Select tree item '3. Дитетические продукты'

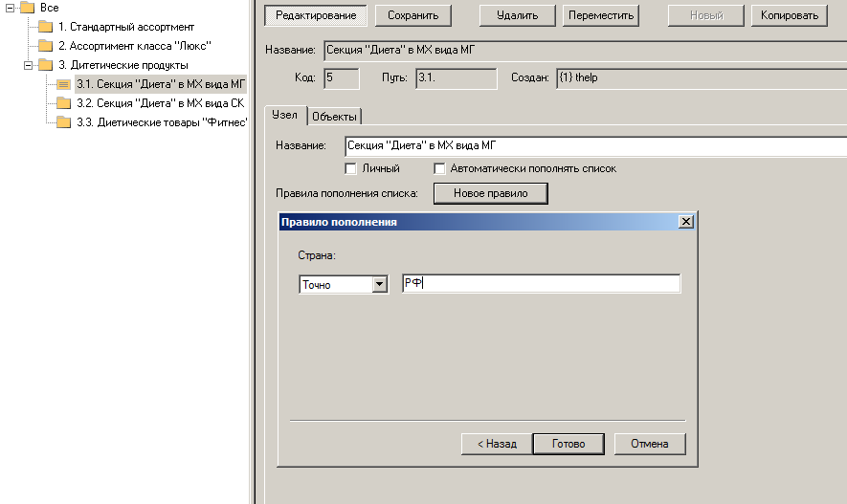[123, 65]
